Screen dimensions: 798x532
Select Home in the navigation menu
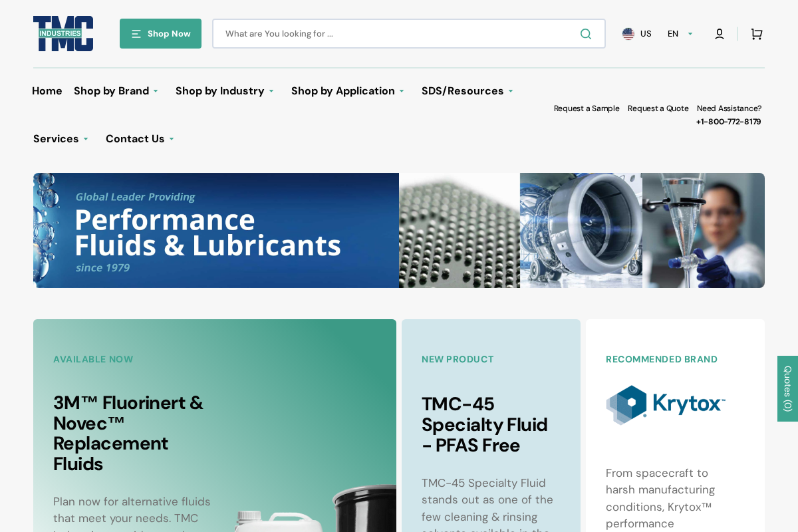tap(47, 91)
